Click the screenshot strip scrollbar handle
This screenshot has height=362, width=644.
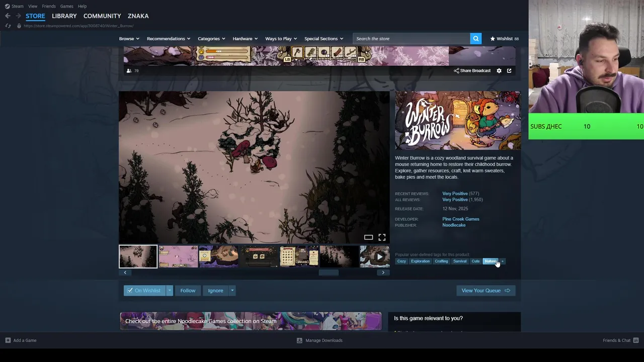point(329,273)
